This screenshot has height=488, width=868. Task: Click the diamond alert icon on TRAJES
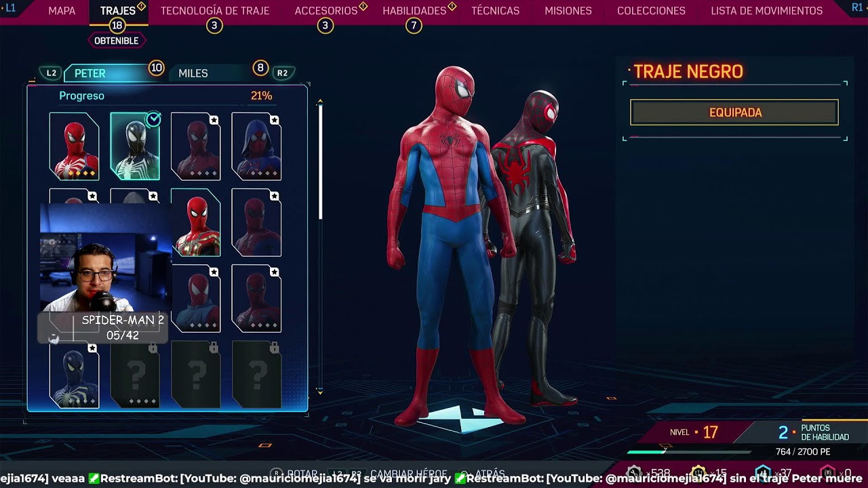tap(142, 6)
